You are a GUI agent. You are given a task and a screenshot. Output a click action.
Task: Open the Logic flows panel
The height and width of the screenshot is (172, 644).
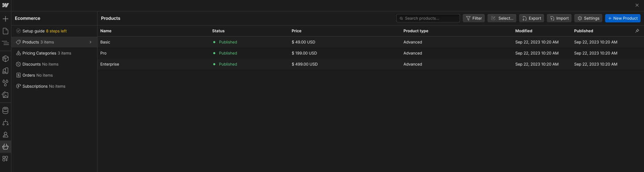tap(6, 122)
